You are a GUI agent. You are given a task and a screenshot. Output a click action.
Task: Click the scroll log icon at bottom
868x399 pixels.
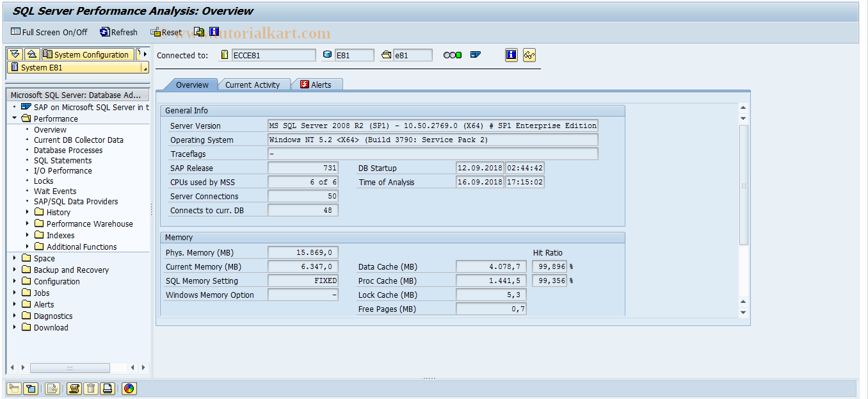74,388
